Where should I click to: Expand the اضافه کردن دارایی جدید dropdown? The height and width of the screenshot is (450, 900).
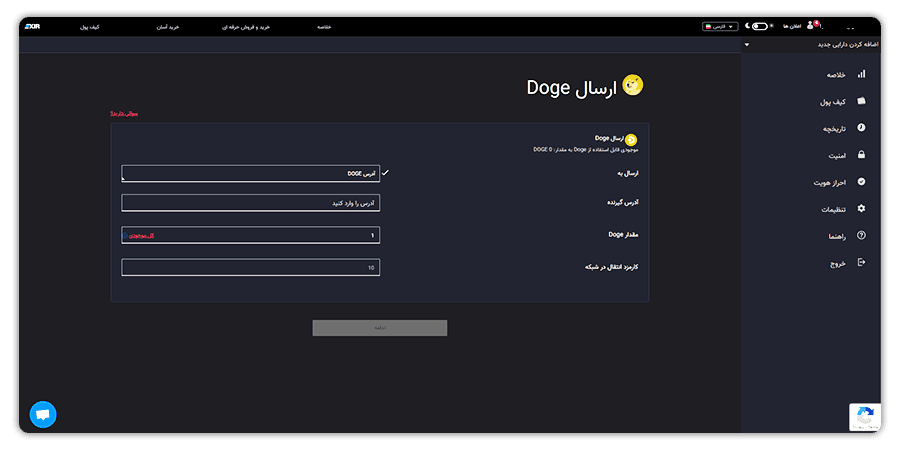(811, 45)
